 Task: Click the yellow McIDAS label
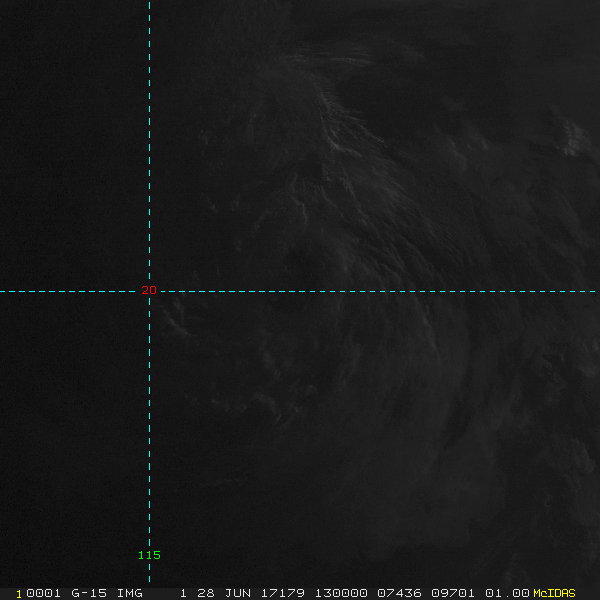click(554, 593)
